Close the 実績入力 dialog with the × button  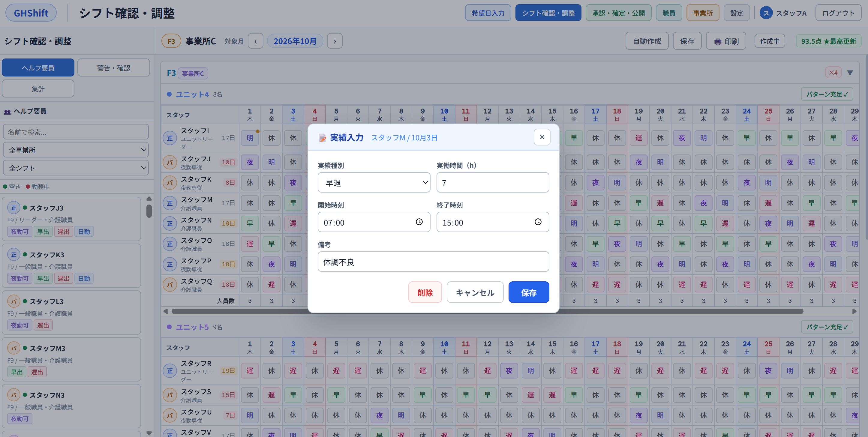tap(542, 137)
